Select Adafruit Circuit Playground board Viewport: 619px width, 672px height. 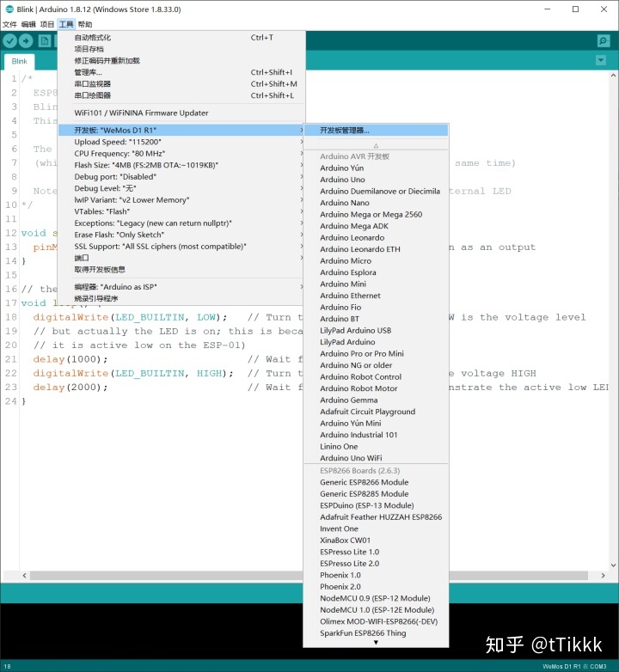376,412
